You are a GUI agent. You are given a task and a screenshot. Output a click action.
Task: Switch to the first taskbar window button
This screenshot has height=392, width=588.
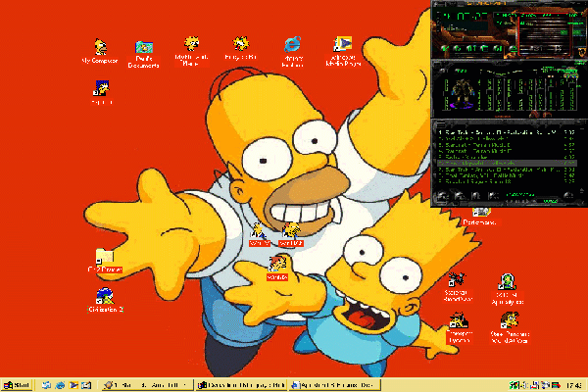click(147, 384)
